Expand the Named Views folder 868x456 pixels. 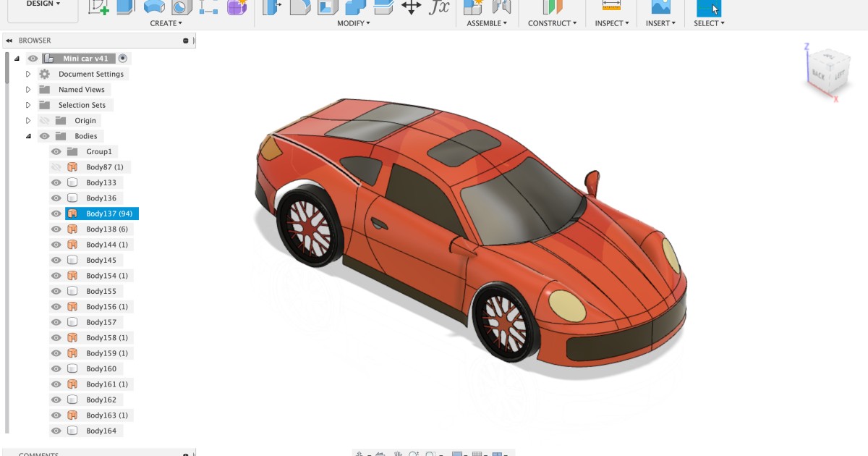click(27, 89)
